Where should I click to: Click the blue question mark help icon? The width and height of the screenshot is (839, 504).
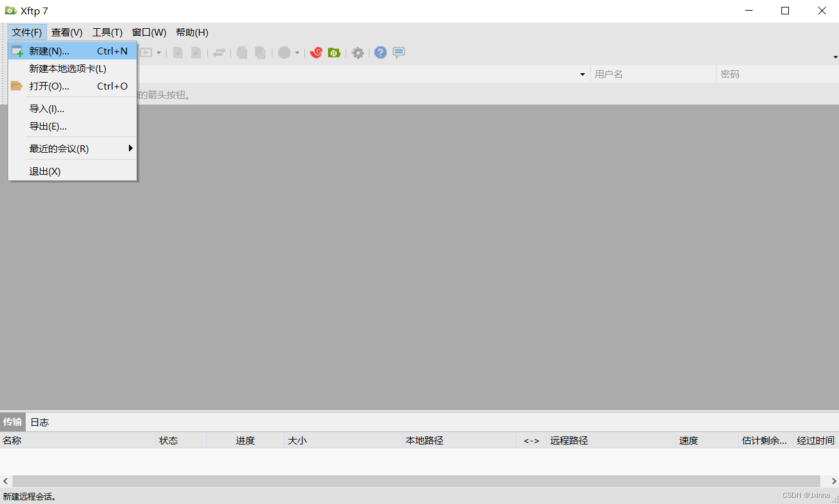point(380,53)
